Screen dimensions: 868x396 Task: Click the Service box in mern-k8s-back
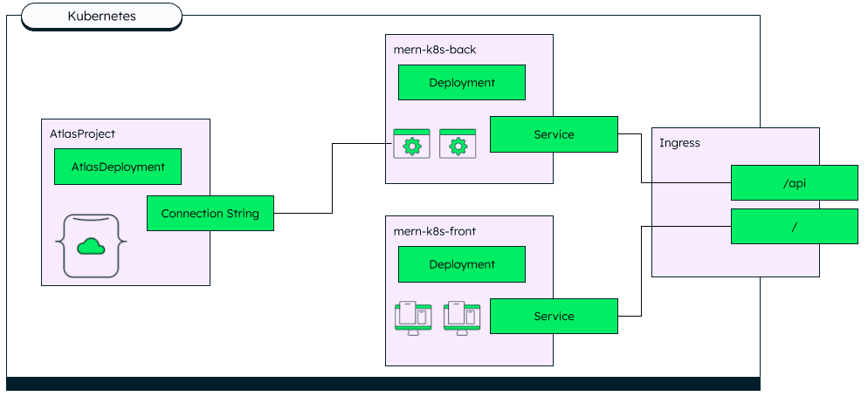[x=554, y=134]
